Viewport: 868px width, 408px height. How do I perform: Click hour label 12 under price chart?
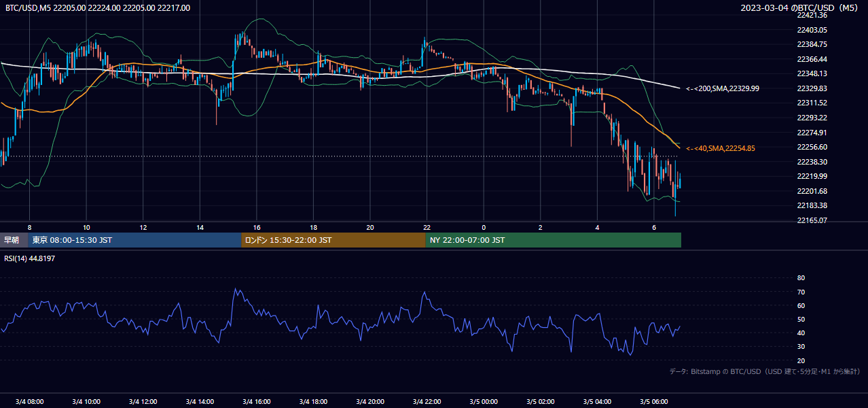143,227
